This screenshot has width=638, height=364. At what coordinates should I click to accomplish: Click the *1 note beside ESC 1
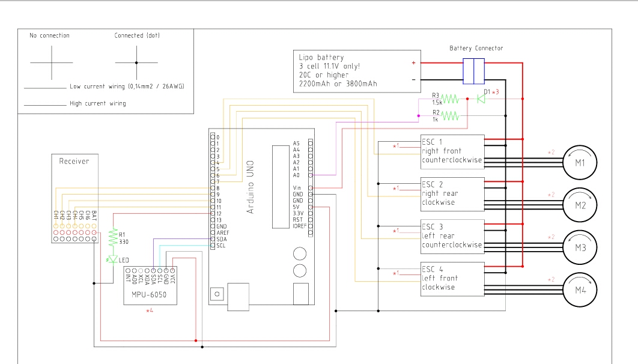click(x=395, y=146)
